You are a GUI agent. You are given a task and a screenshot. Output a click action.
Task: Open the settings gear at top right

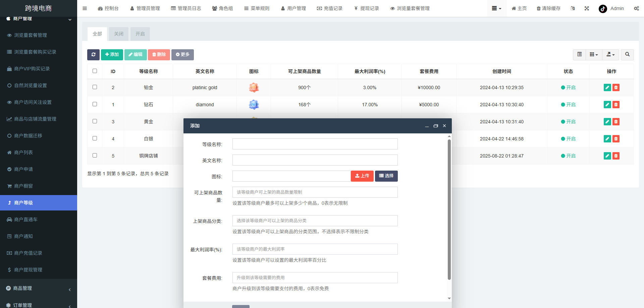pos(636,8)
